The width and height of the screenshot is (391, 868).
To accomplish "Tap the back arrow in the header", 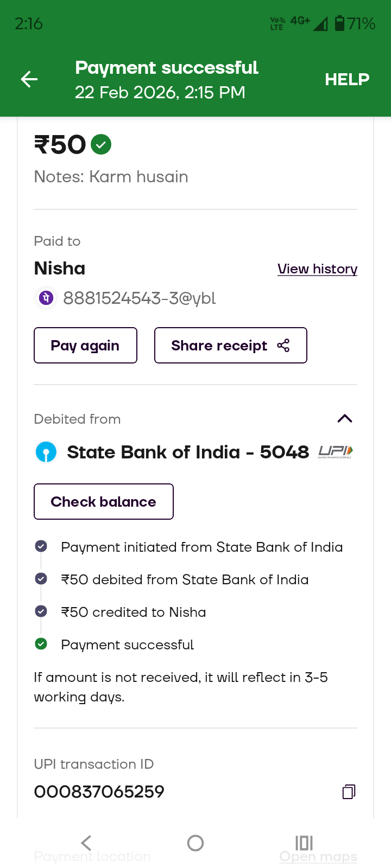I will [x=29, y=80].
